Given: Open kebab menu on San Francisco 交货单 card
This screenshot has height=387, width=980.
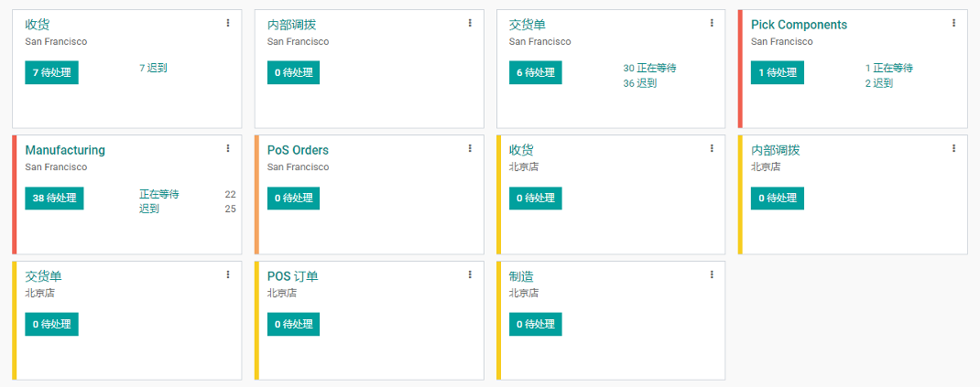Looking at the screenshot, I should click(712, 23).
